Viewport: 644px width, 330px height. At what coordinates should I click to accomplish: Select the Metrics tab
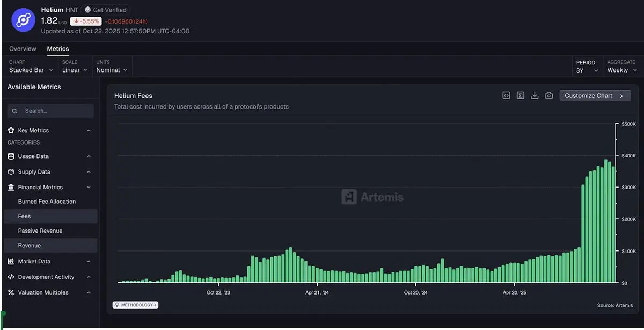58,49
